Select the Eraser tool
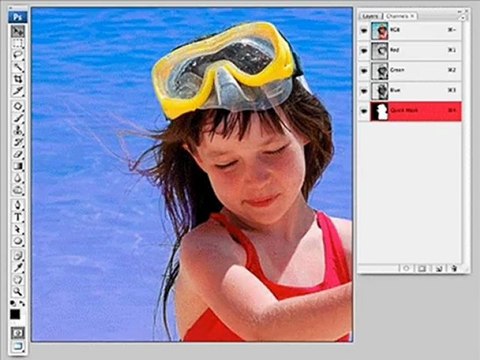 [x=18, y=154]
